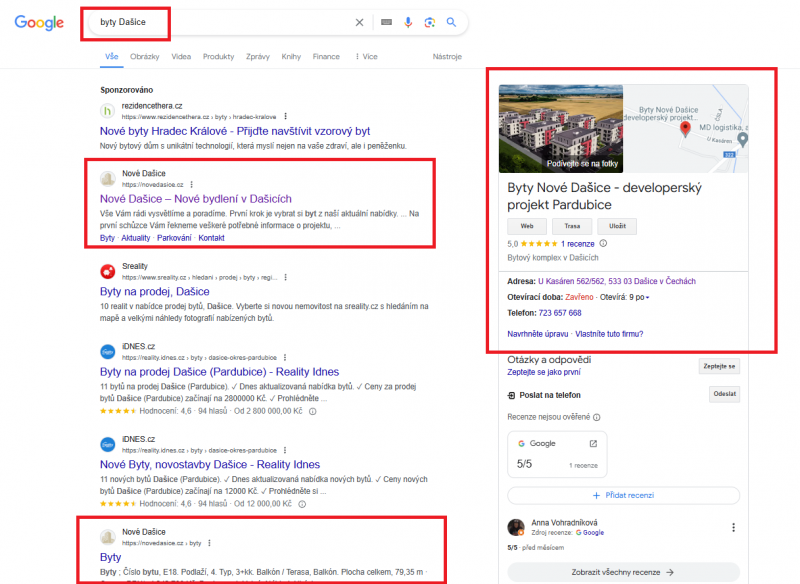Switch to the Videa tab
800x584 pixels.
pyautogui.click(x=181, y=57)
